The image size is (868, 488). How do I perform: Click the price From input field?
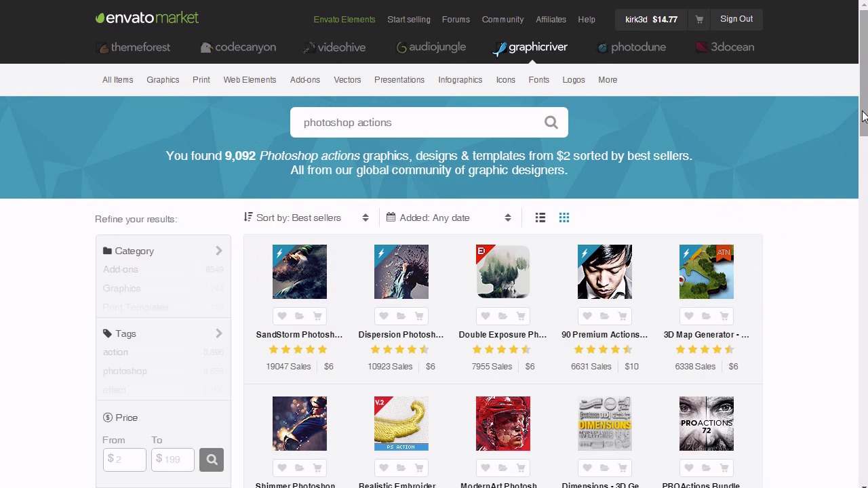coord(124,460)
